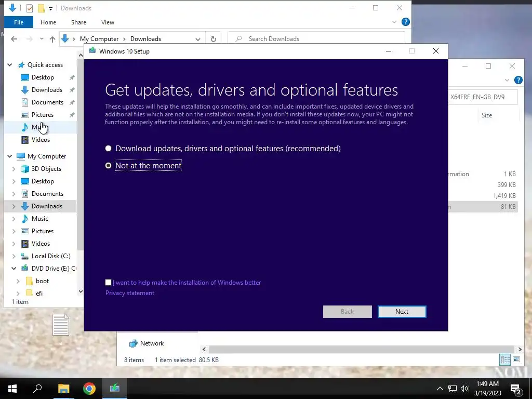The height and width of the screenshot is (399, 532).
Task: Click the 3D Objects cube icon
Action: tap(25, 169)
